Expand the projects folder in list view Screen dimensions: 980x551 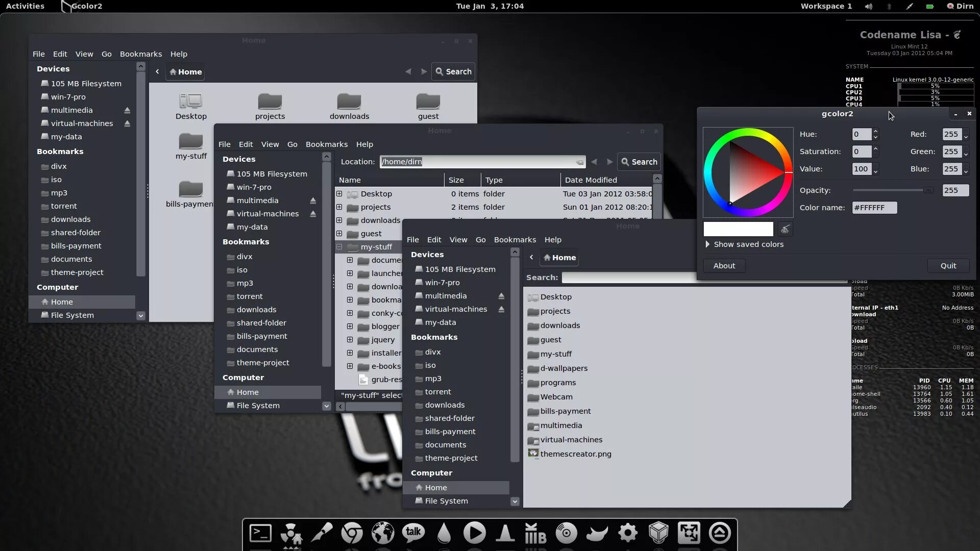point(339,207)
